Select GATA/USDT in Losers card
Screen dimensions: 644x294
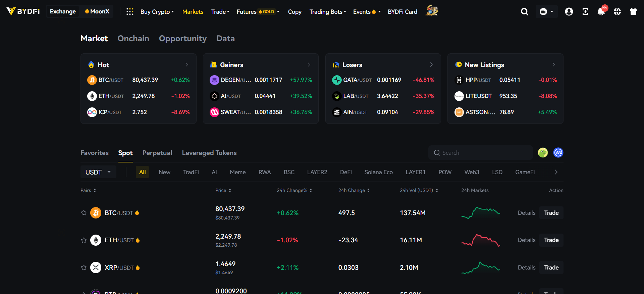(383, 80)
